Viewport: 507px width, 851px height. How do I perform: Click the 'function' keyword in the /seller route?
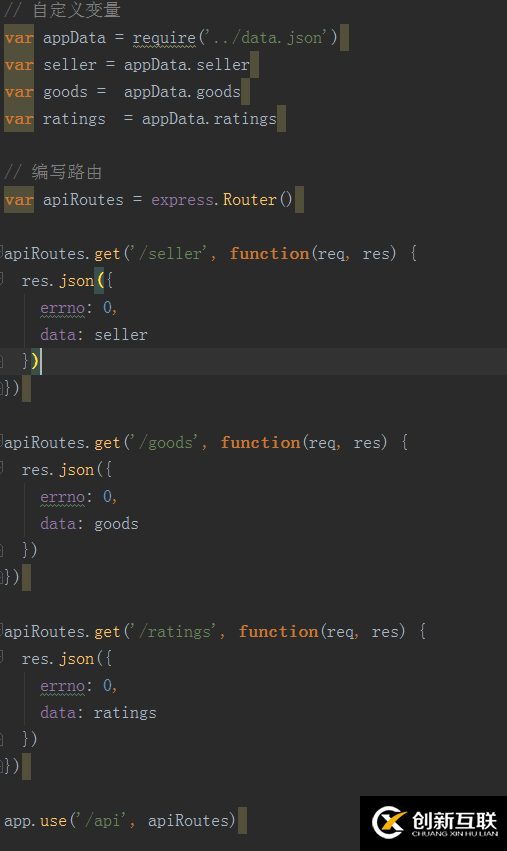pos(269,253)
